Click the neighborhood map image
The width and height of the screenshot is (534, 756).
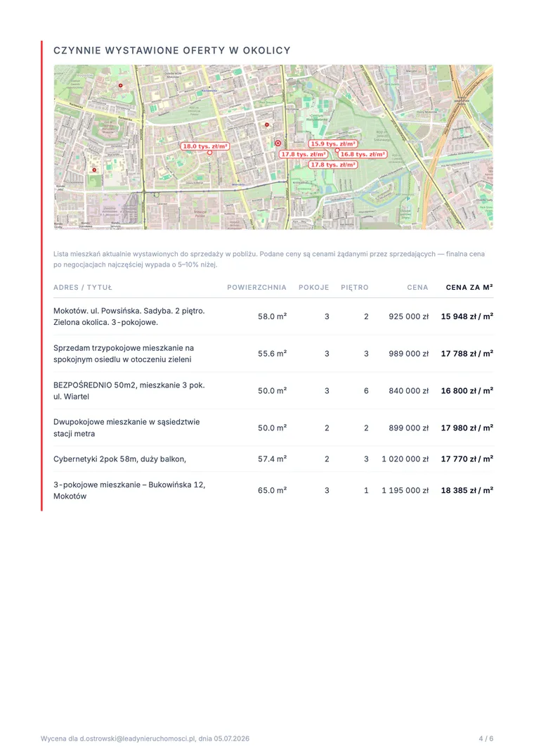[273, 147]
